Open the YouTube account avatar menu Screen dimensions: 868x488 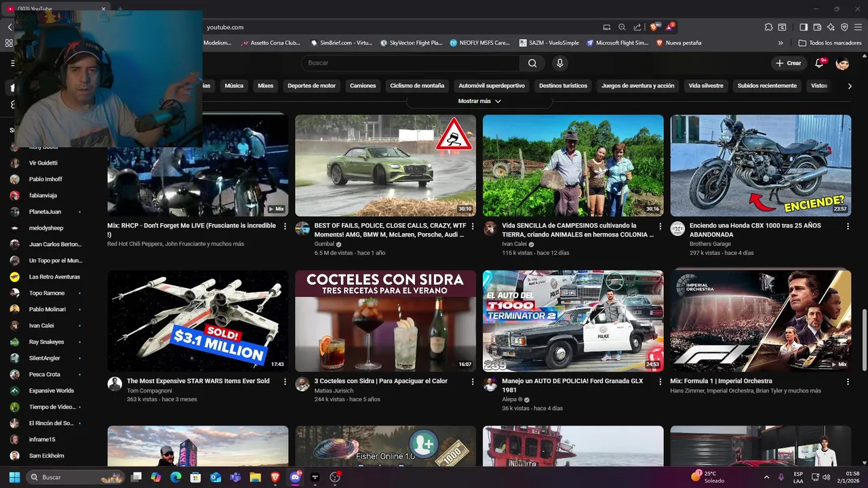coord(843,63)
